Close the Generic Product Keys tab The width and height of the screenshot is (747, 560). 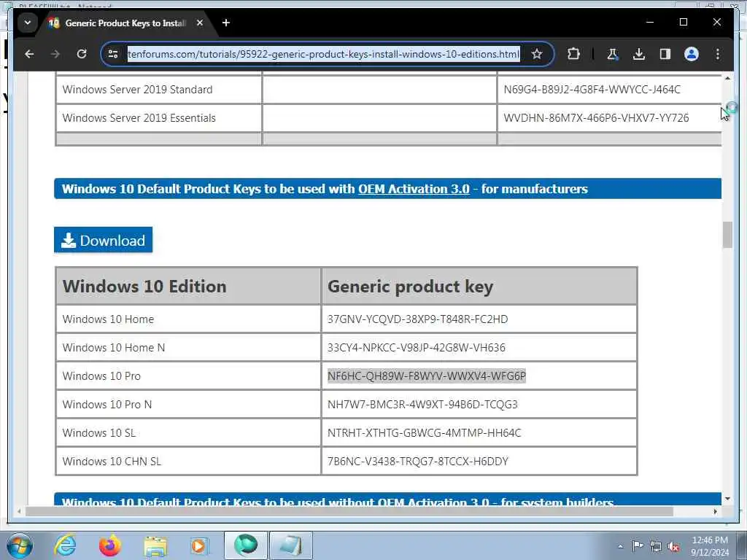click(x=200, y=23)
